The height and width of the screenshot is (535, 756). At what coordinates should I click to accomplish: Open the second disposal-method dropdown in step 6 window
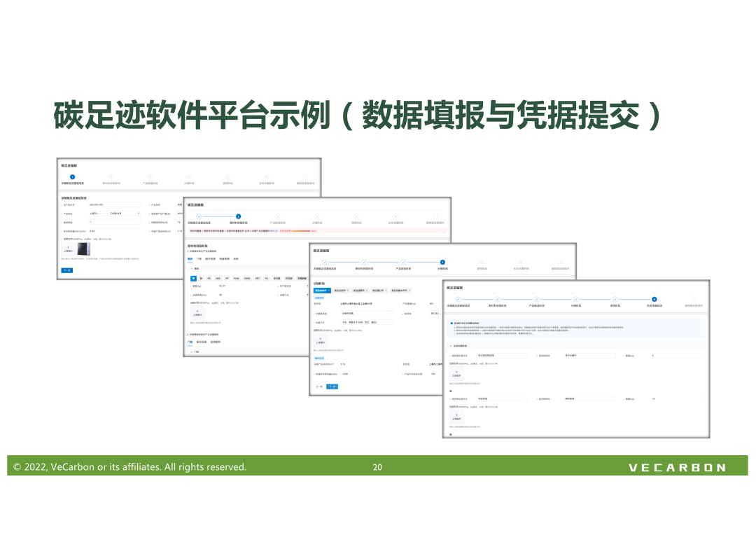click(x=503, y=398)
